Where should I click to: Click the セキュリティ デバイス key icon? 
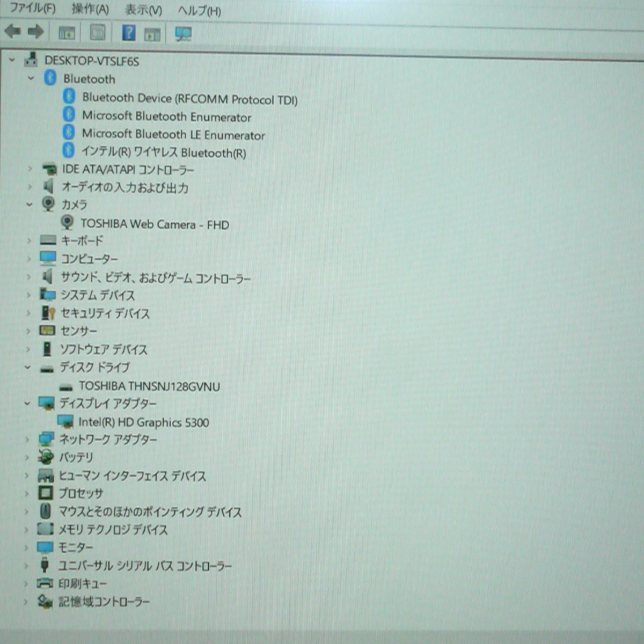pos(48,313)
